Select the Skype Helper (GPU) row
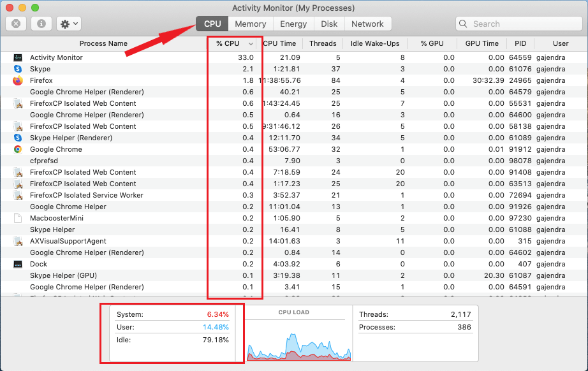 pos(294,275)
